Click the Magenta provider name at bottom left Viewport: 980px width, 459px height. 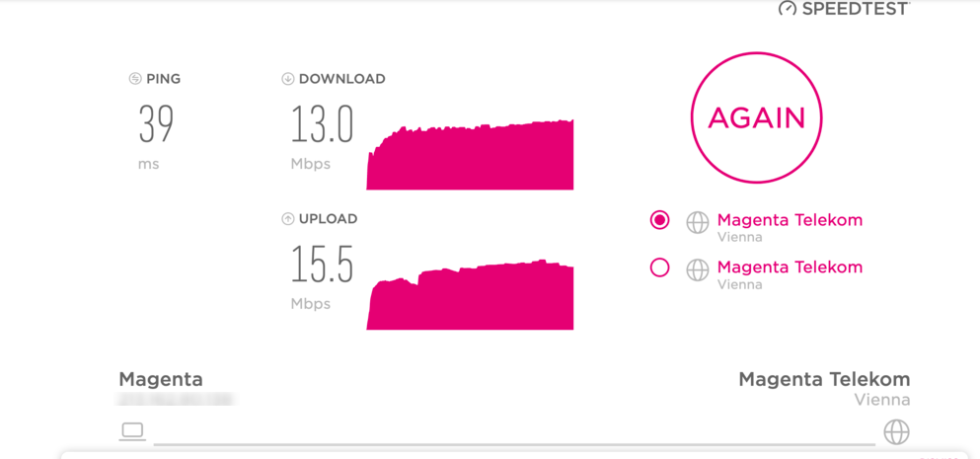[161, 380]
